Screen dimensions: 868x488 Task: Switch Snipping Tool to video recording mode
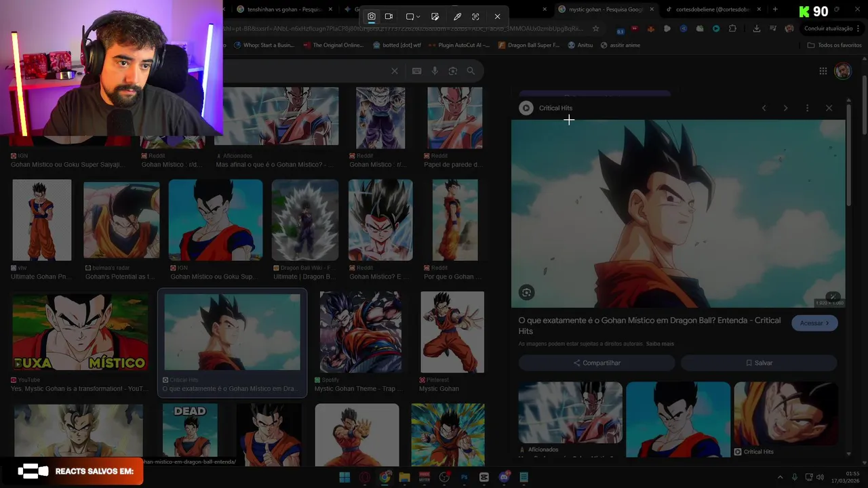[389, 16]
